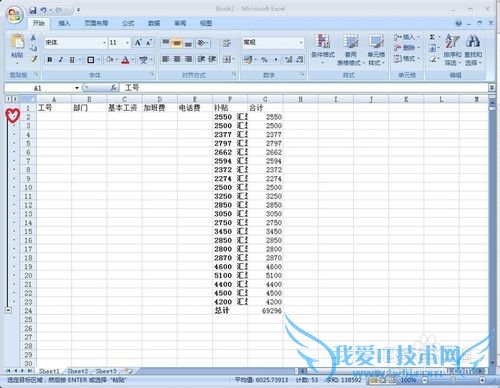Decrease decimal places
This screenshot has width=500, height=388.
(x=300, y=60)
